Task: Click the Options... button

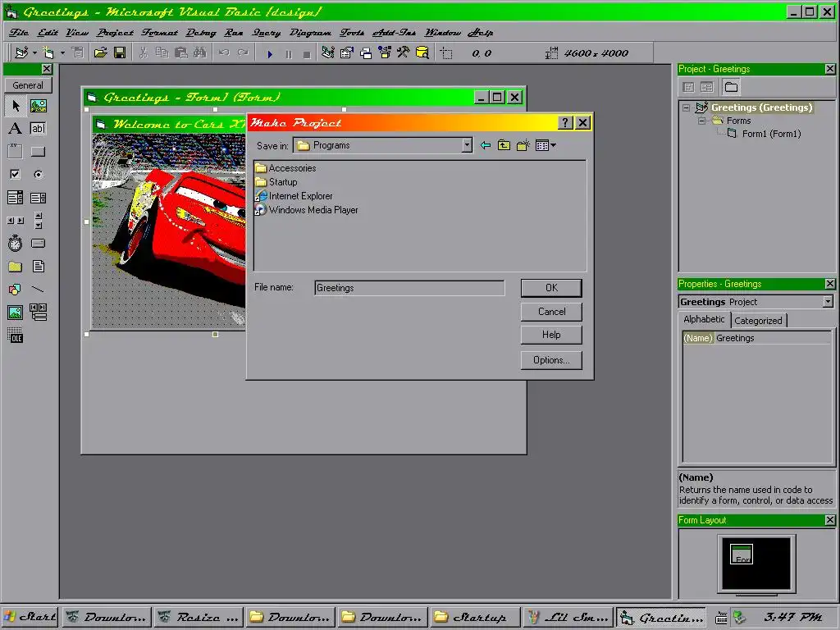Action: pos(551,360)
